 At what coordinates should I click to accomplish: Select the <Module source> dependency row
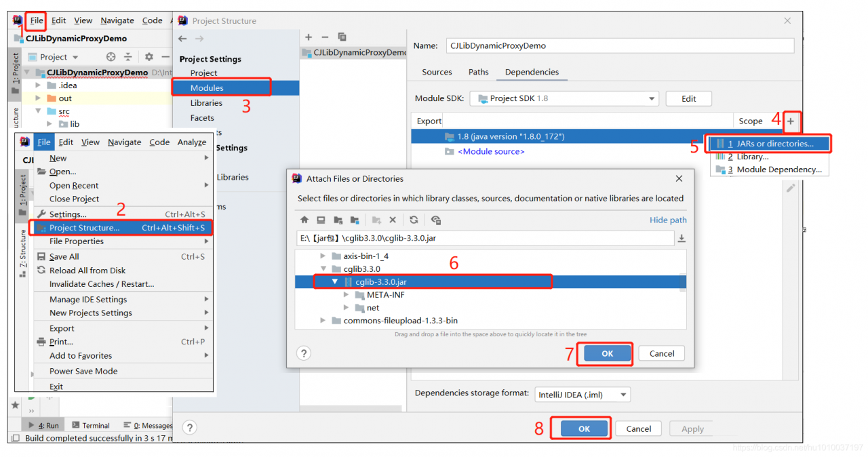pyautogui.click(x=491, y=151)
